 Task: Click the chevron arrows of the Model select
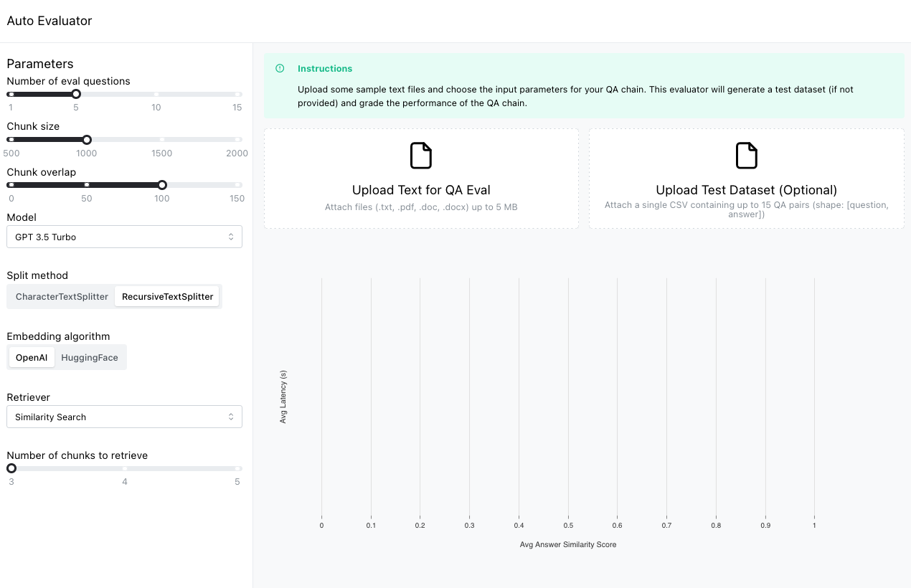[x=231, y=237]
